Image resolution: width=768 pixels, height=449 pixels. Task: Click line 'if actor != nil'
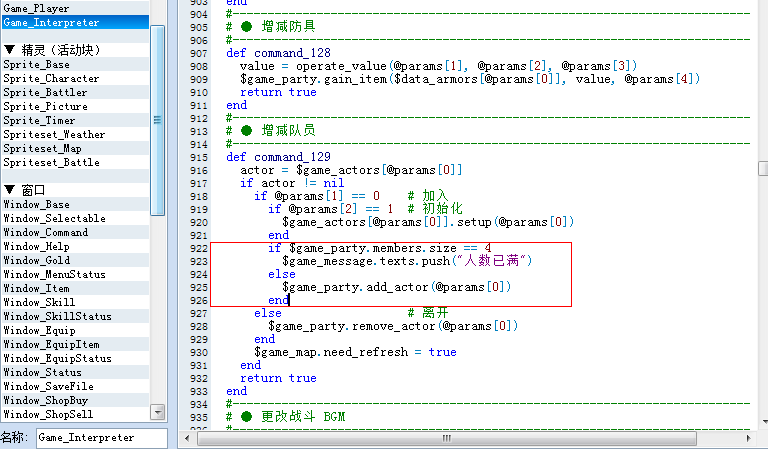coord(292,183)
